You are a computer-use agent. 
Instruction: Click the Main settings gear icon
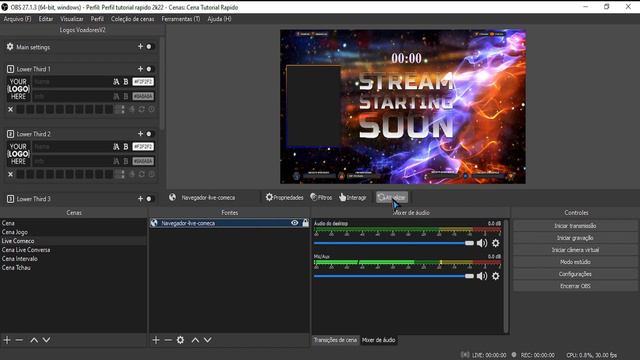click(x=10, y=47)
